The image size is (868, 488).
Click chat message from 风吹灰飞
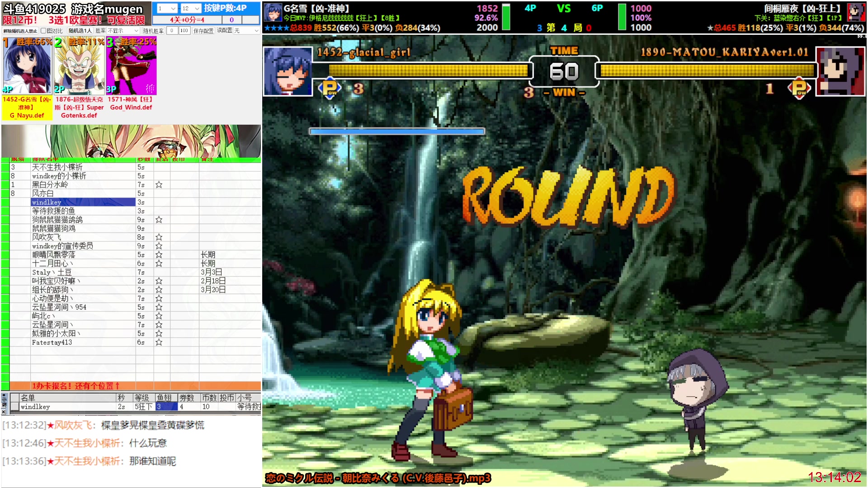coord(103,425)
